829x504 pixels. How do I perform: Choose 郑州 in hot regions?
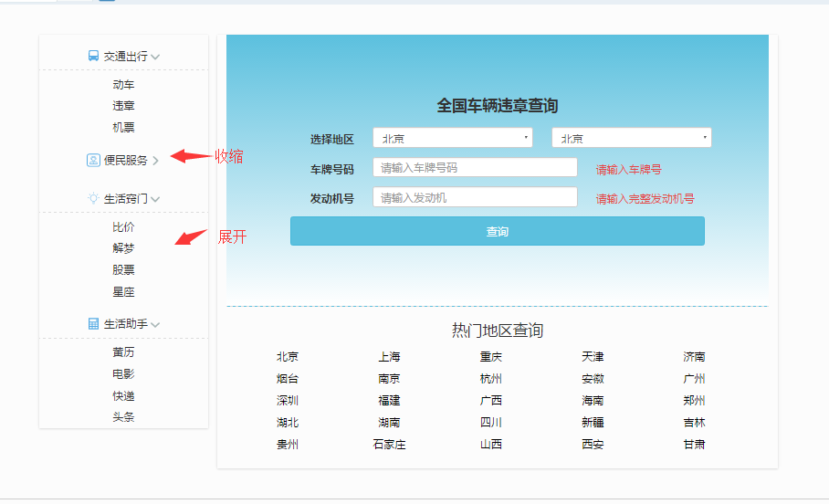(x=694, y=401)
